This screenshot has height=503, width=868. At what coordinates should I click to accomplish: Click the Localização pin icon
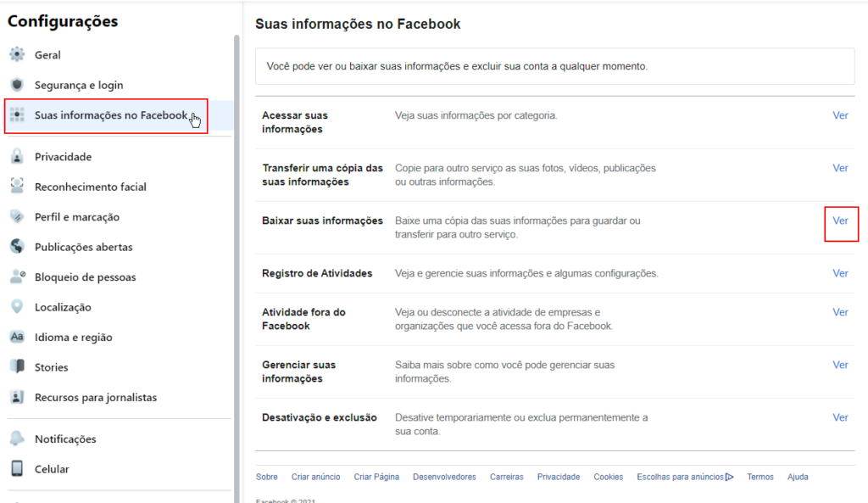point(17,306)
